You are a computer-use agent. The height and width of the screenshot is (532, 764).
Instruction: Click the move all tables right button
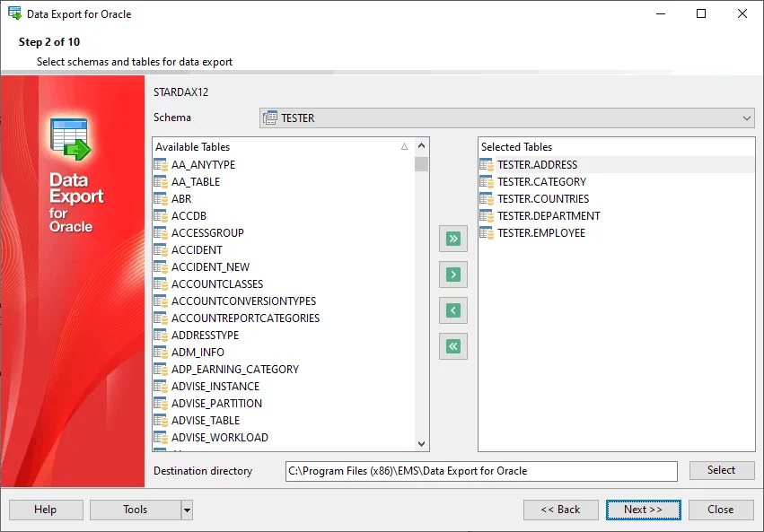click(453, 239)
